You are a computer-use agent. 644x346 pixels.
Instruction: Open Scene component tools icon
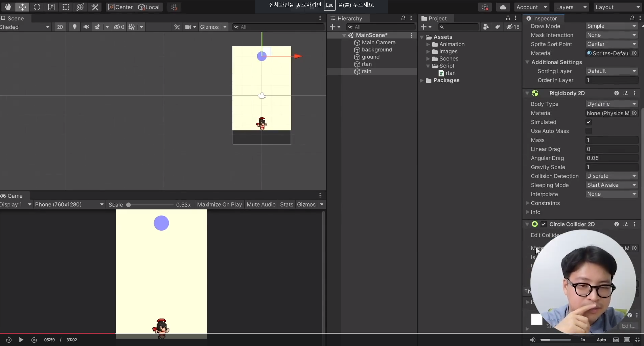177,27
